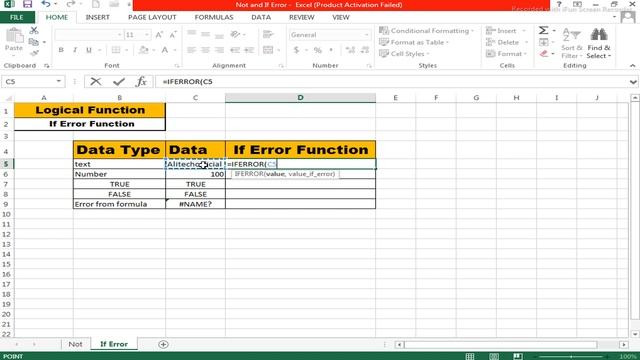Click the Fill down icon in Editing

(x=543, y=42)
